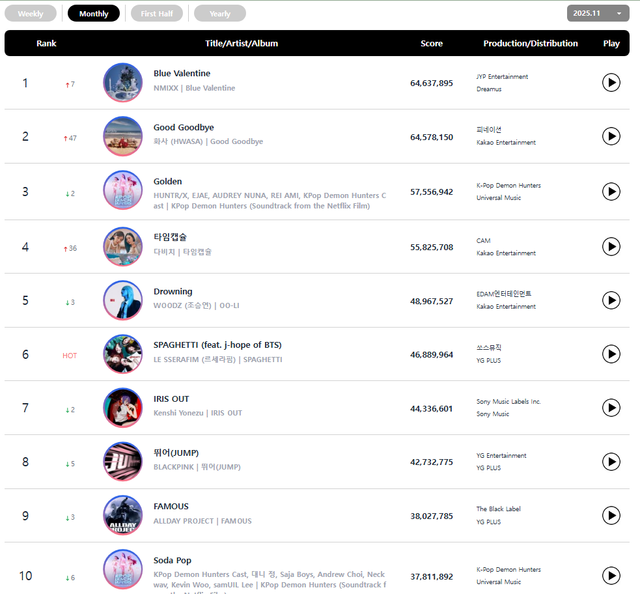Screen dimensions: 640x594
Task: Switch to the Weekly chart tab
Action: pos(31,14)
